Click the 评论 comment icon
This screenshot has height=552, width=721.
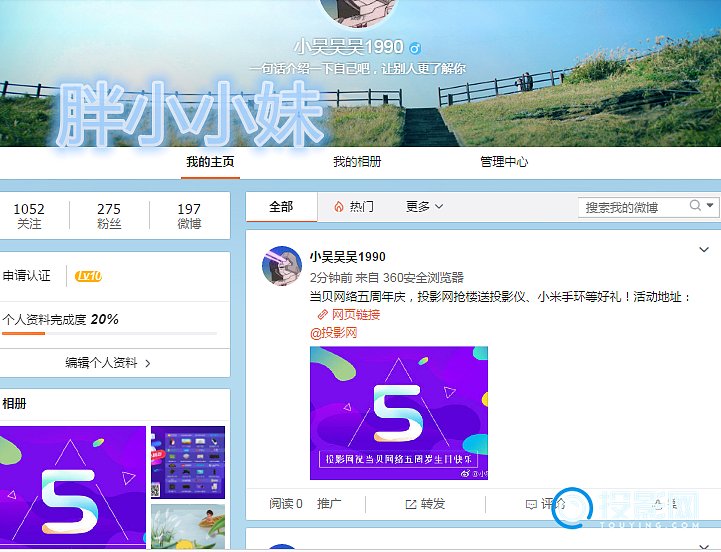click(531, 505)
